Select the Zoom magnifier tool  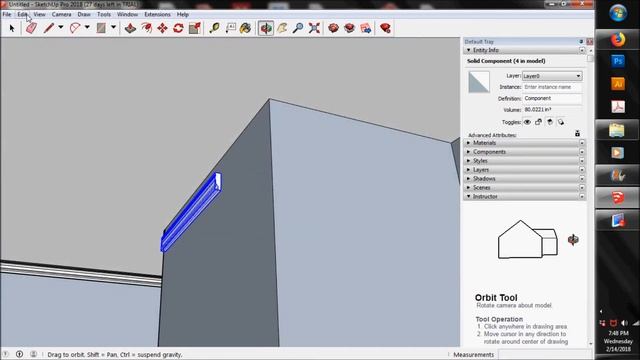298,28
